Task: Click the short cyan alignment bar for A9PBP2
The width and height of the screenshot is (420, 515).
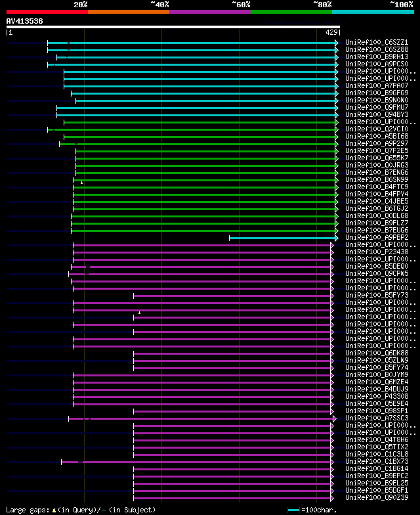Action: tap(282, 238)
